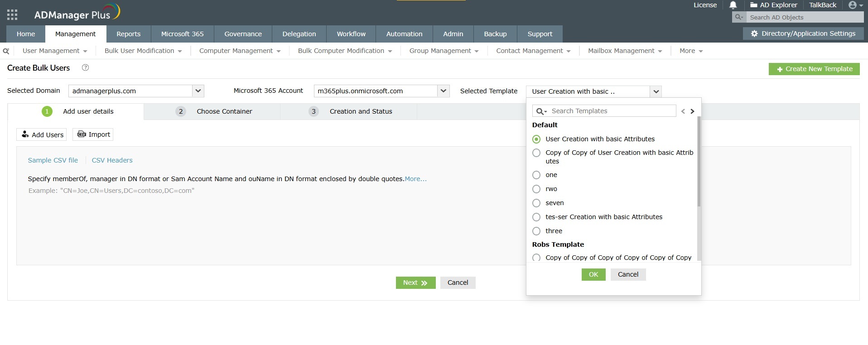The image size is (868, 345).
Task: Go to previous template page arrow
Action: coord(683,111)
